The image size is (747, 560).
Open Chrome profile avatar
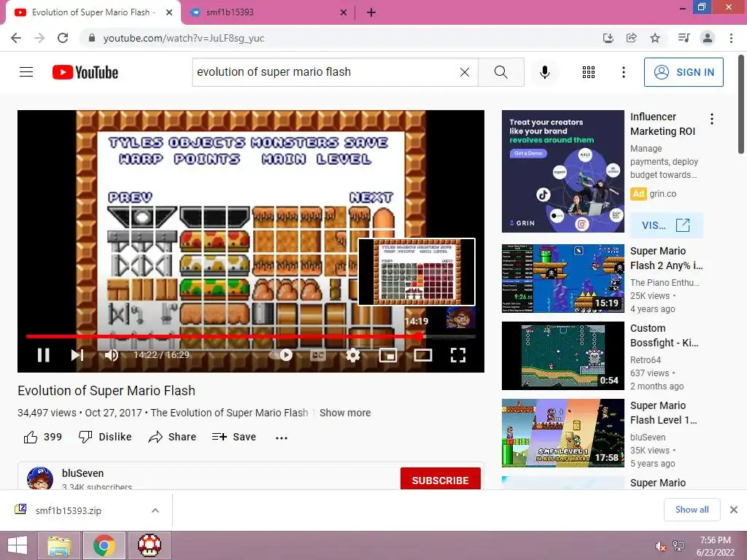(708, 38)
